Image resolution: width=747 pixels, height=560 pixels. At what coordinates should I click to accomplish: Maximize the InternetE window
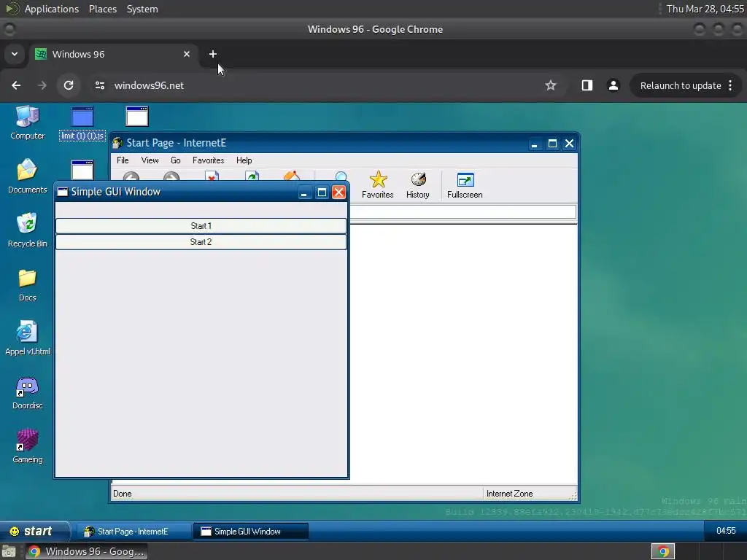tap(552, 144)
